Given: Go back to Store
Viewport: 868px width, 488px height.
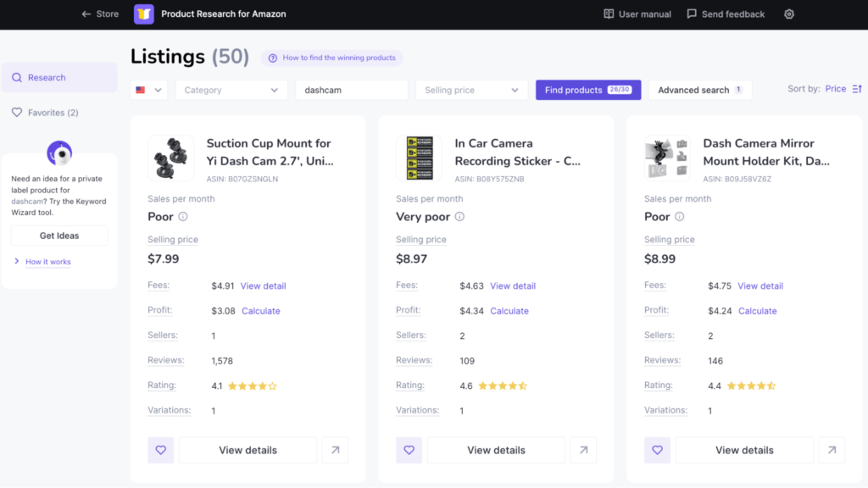Looking at the screenshot, I should click(x=100, y=14).
